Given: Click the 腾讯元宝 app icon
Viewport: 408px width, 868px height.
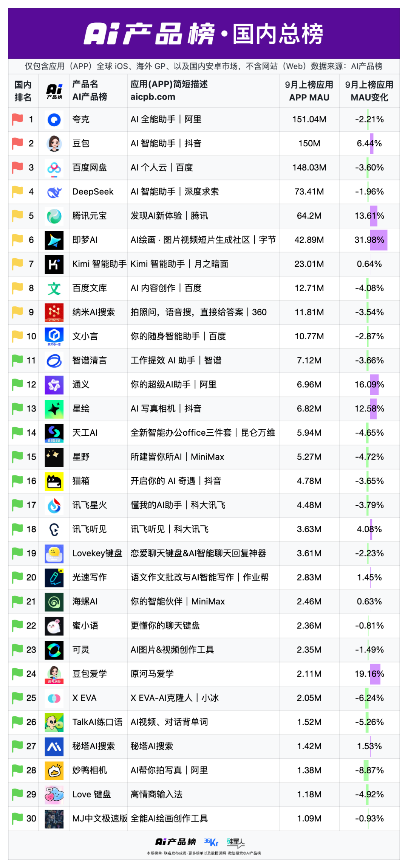Looking at the screenshot, I should (54, 216).
